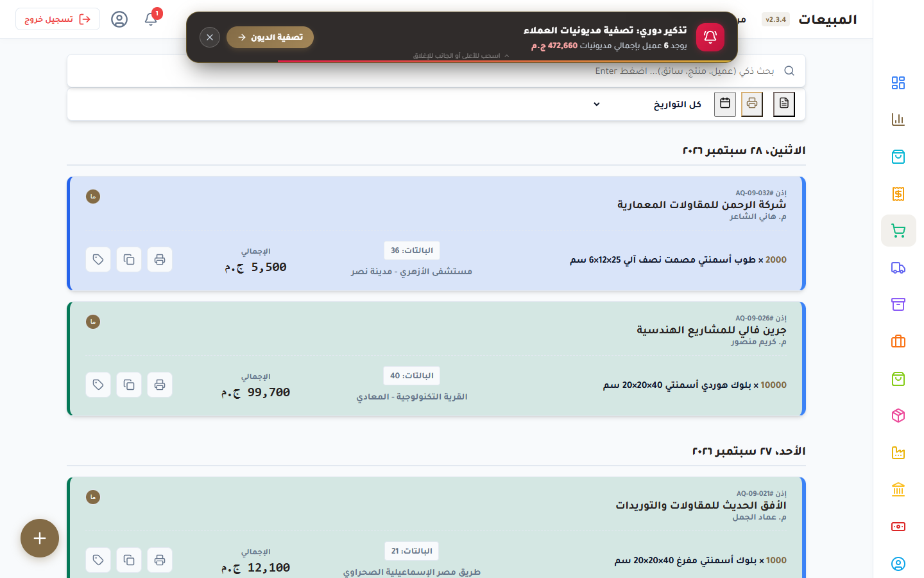This screenshot has height=578, width=924.
Task: Click the tag icon on order AQ-09-032
Action: pos(98,259)
